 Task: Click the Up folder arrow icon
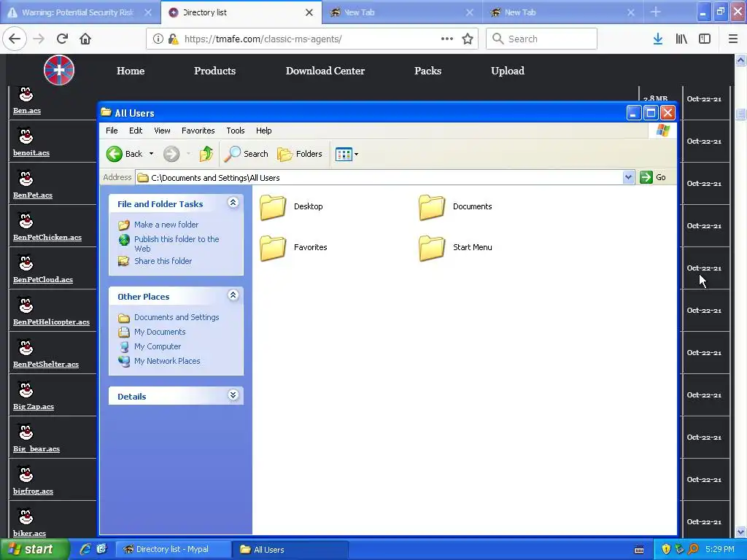pyautogui.click(x=206, y=154)
